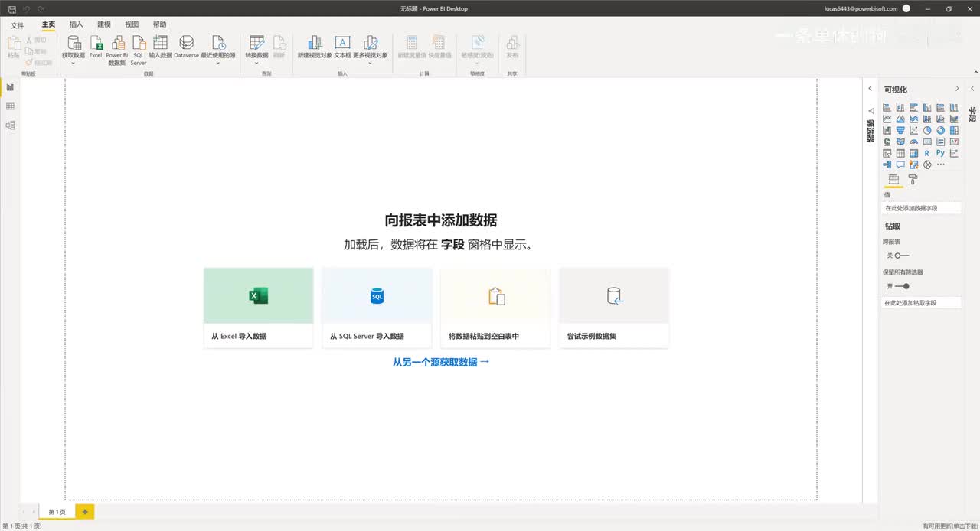Click the 在此处添加钻取字段 well
The width and height of the screenshot is (980, 531).
point(922,302)
